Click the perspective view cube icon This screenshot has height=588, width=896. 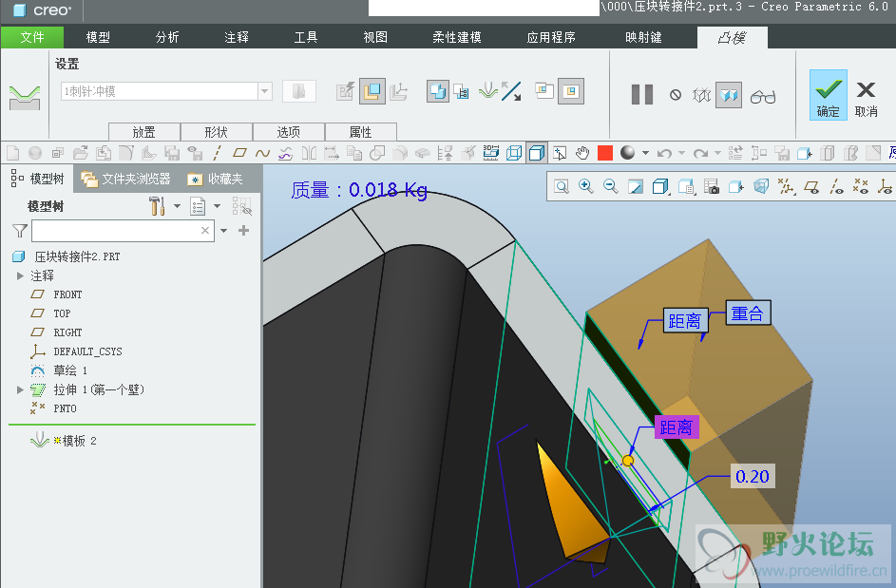(x=760, y=186)
